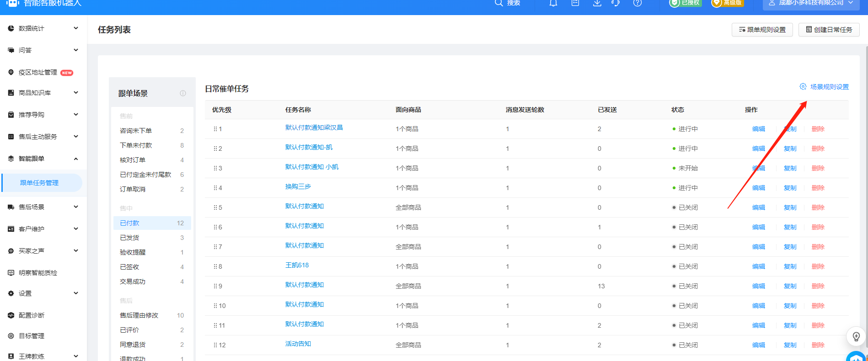
Task: Open task 换购三步
Action: (298, 186)
